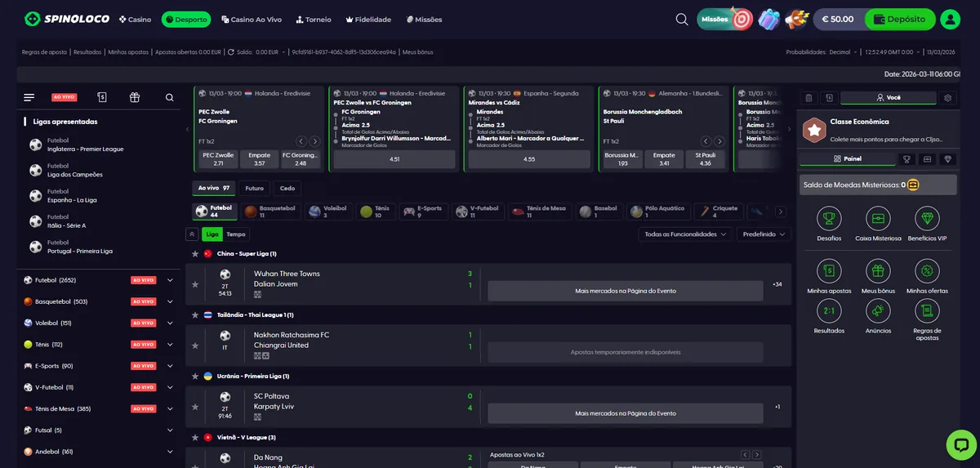Expand the Basquetebol (503) sidebar category

[170, 301]
